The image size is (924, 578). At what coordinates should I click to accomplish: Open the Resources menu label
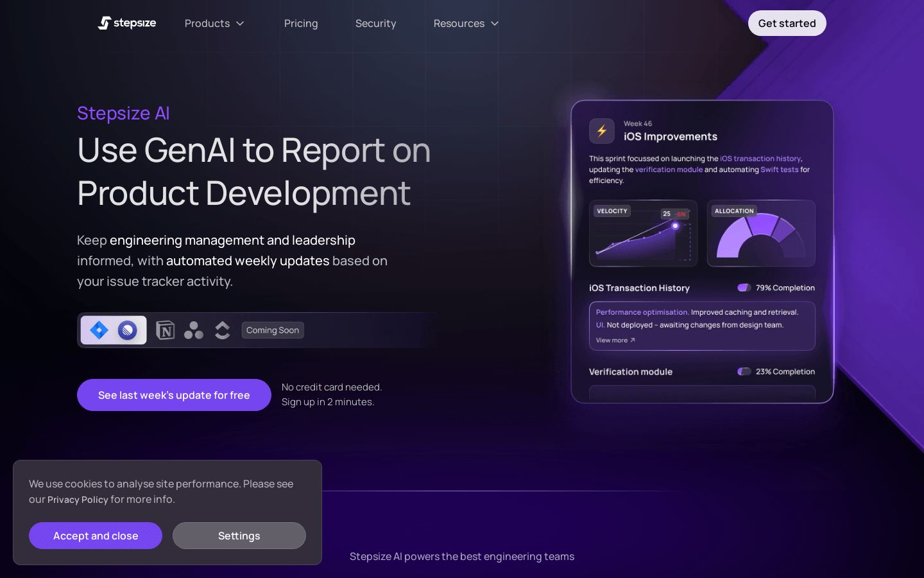pos(459,24)
